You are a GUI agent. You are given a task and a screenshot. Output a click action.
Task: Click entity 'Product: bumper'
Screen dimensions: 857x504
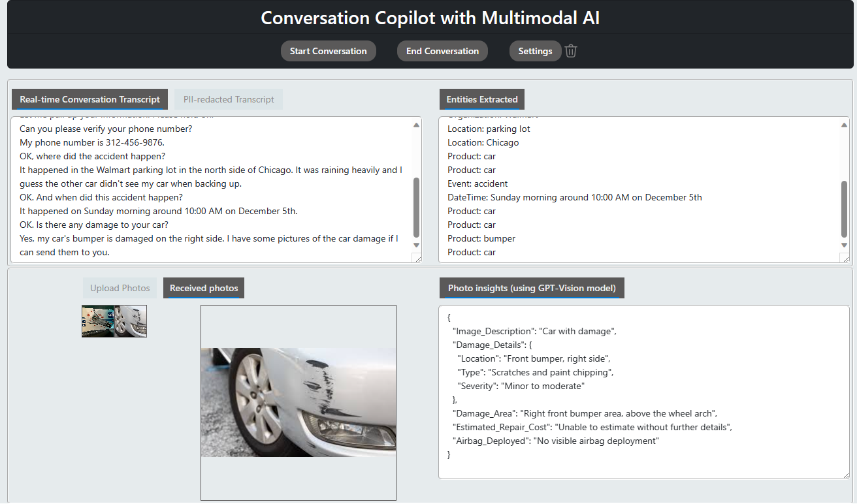point(481,238)
